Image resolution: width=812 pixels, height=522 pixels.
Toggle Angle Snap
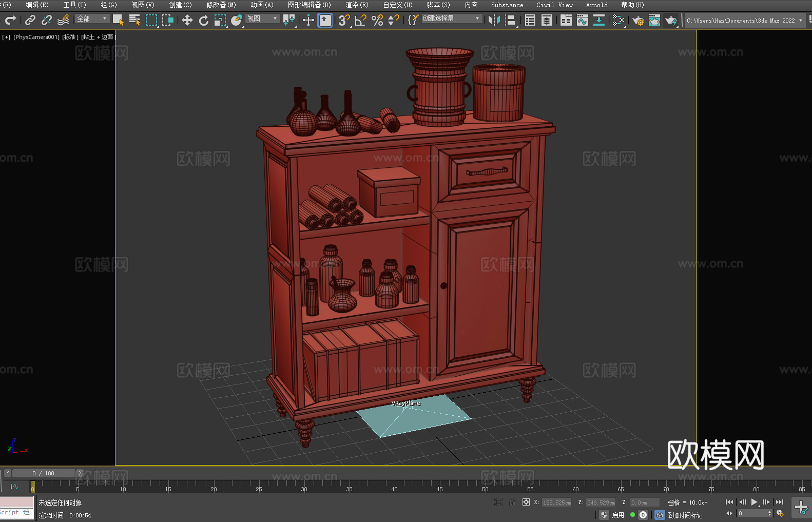(361, 20)
